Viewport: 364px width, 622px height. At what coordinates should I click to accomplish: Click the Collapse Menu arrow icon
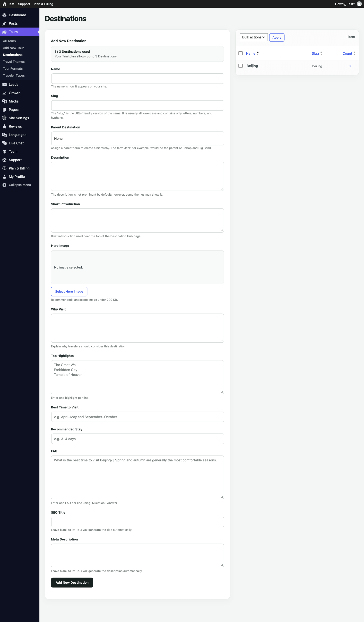4,185
